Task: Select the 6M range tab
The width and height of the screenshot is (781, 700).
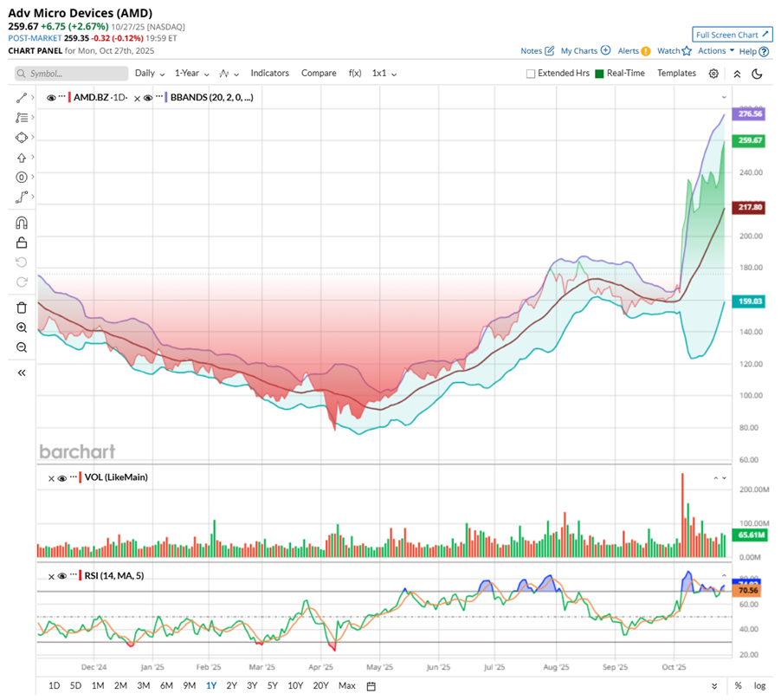Action: 166,686
